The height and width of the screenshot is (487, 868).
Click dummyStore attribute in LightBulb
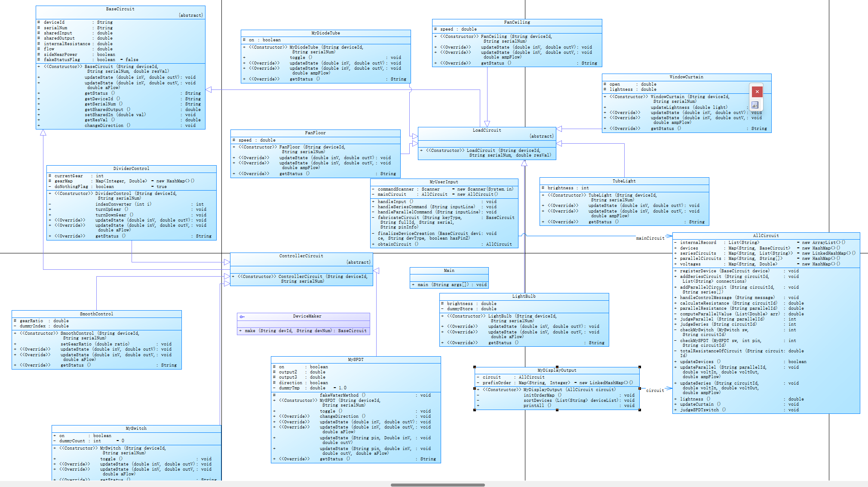[469, 309]
